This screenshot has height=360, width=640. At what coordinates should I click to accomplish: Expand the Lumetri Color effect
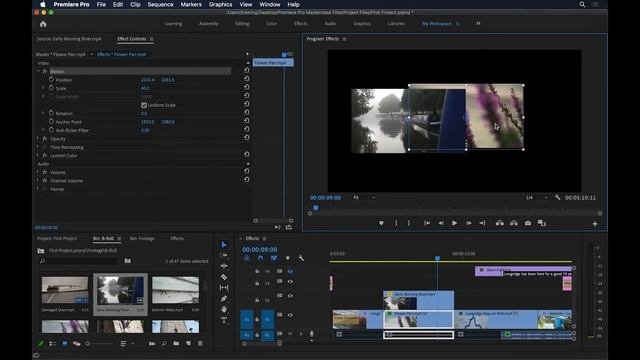click(38, 156)
